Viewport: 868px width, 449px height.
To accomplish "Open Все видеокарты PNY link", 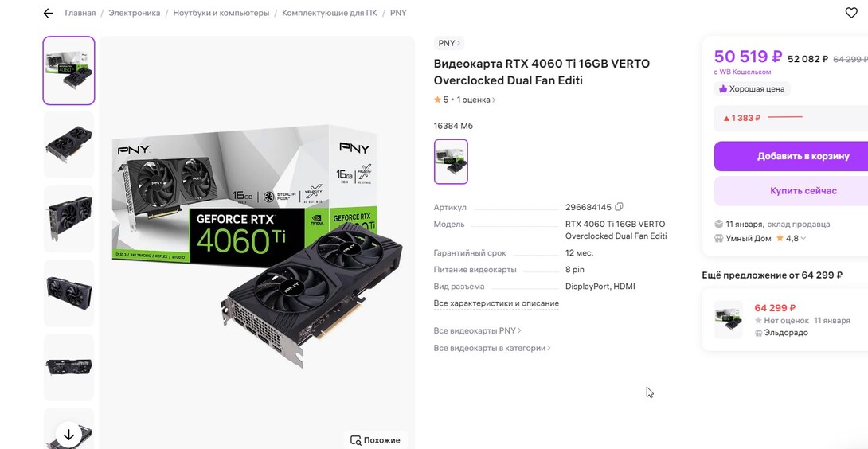I will click(477, 330).
